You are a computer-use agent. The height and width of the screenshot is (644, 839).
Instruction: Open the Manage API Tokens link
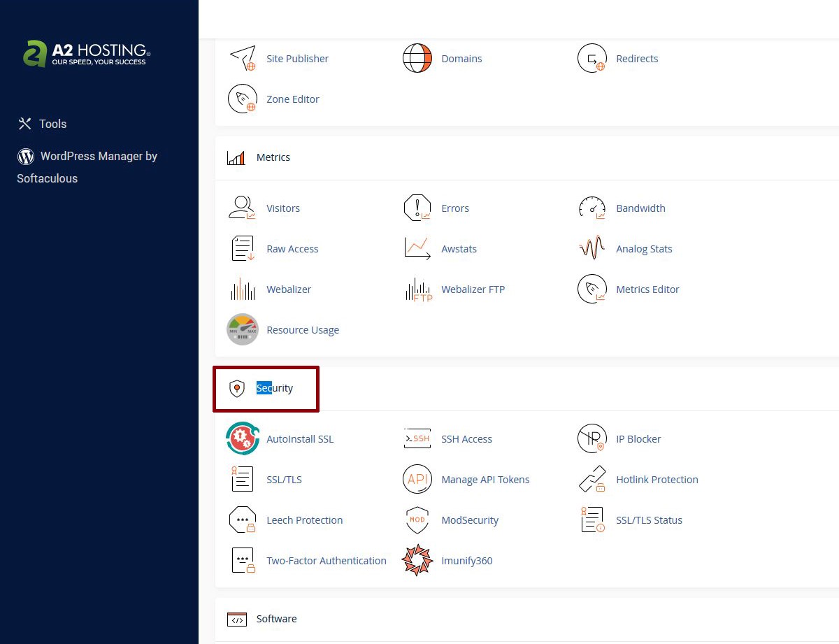point(486,480)
